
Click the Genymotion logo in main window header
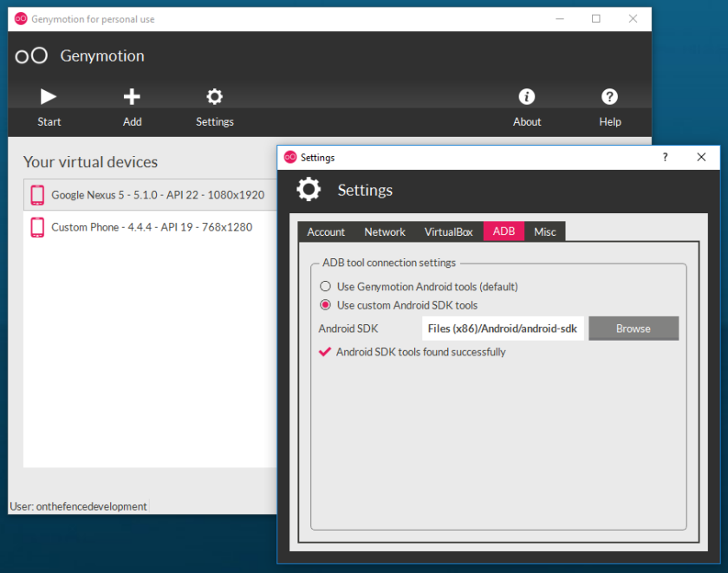click(31, 55)
